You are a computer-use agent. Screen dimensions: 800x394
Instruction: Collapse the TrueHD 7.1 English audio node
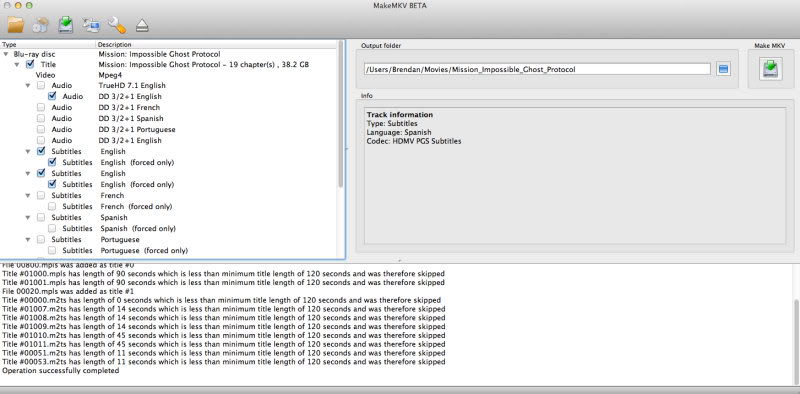[28, 86]
